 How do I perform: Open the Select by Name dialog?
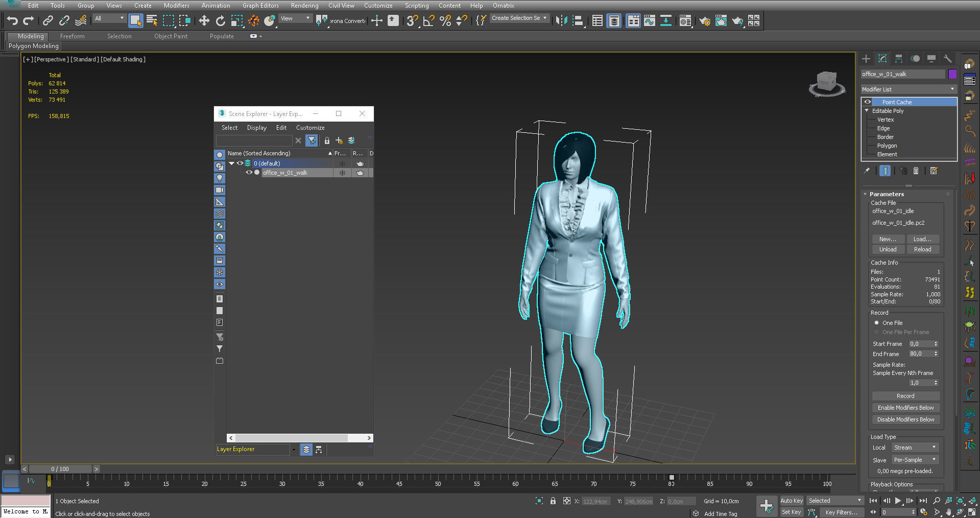pos(152,20)
